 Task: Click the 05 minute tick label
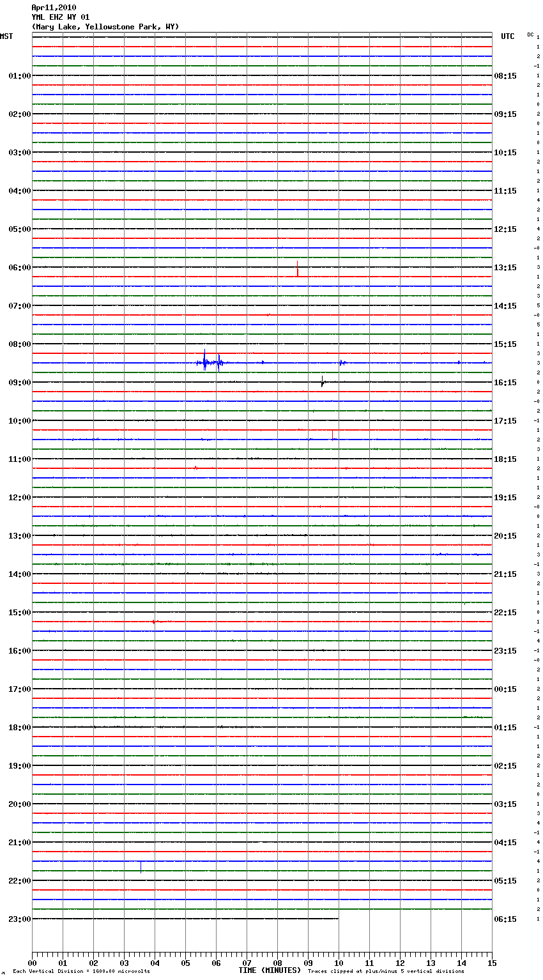[185, 963]
